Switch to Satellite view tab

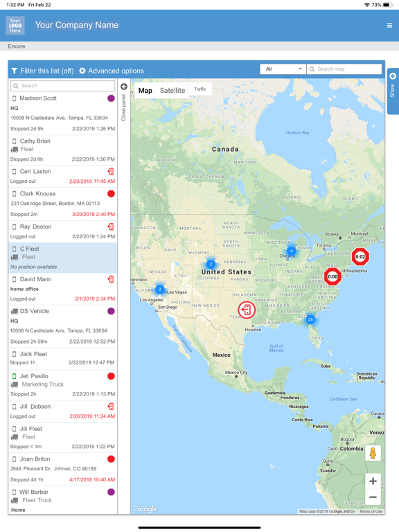[x=172, y=91]
